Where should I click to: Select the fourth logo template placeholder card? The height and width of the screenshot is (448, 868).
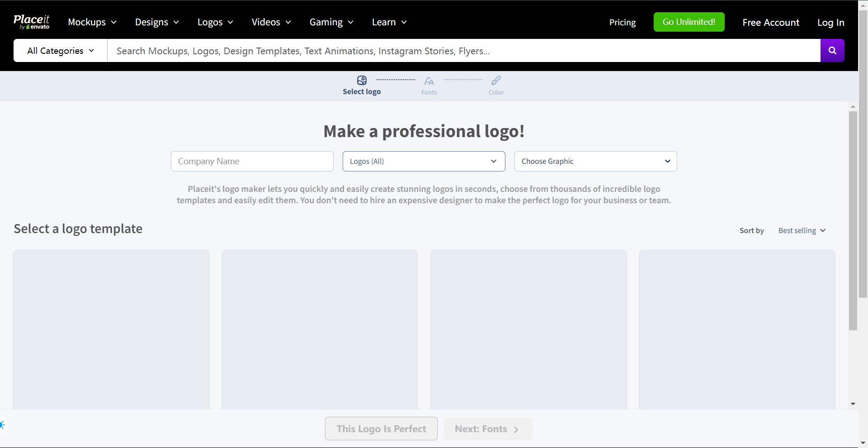pyautogui.click(x=737, y=329)
